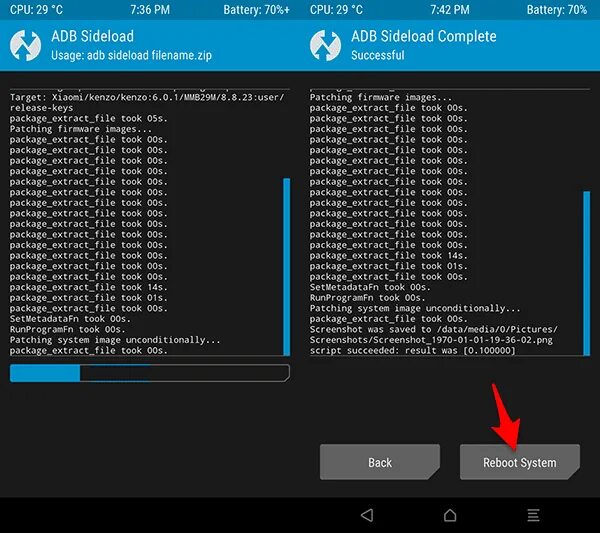Click the sideload progress bar
Viewport: 600px width, 533px height.
(x=150, y=373)
